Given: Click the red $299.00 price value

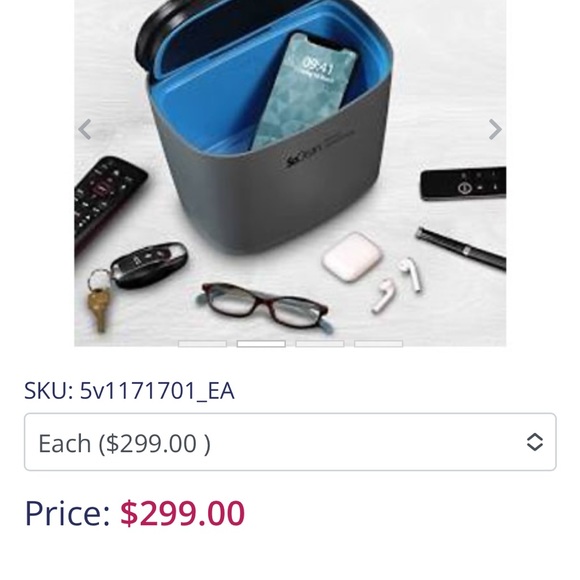Looking at the screenshot, I should click(x=182, y=513).
